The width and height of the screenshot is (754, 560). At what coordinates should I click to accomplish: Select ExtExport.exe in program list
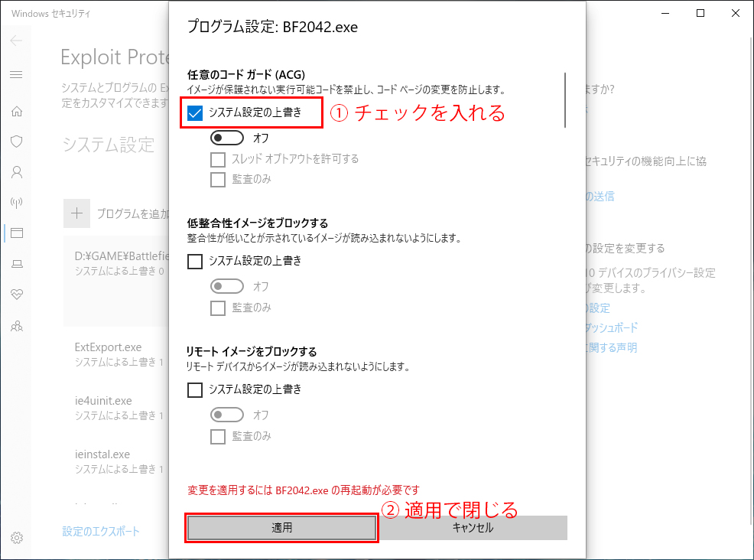click(116, 353)
